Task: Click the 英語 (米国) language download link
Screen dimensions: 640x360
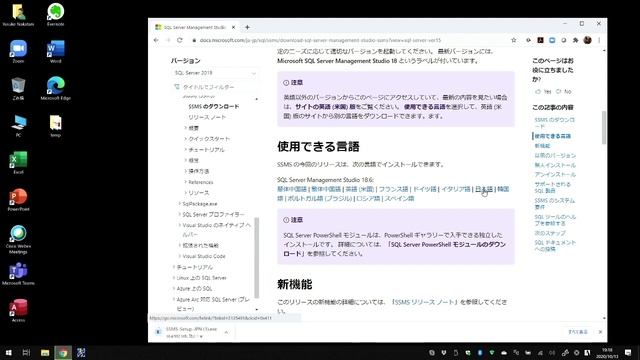Action: coord(360,189)
